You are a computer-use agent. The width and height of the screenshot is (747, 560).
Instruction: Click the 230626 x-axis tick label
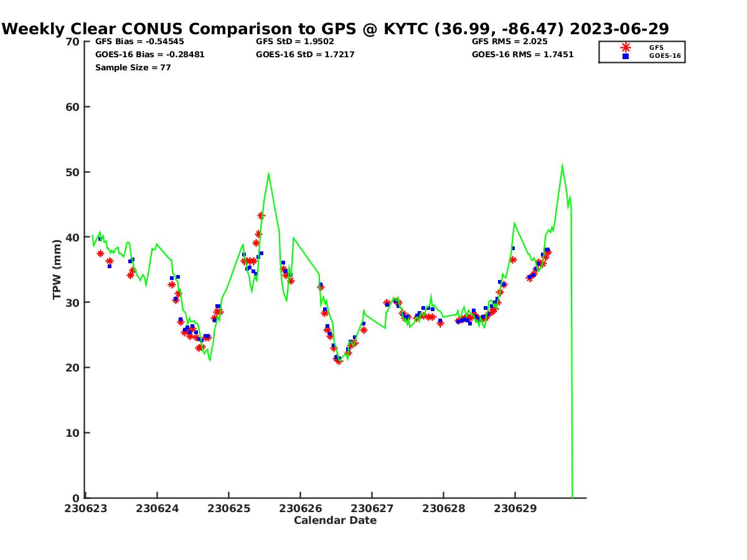301,508
